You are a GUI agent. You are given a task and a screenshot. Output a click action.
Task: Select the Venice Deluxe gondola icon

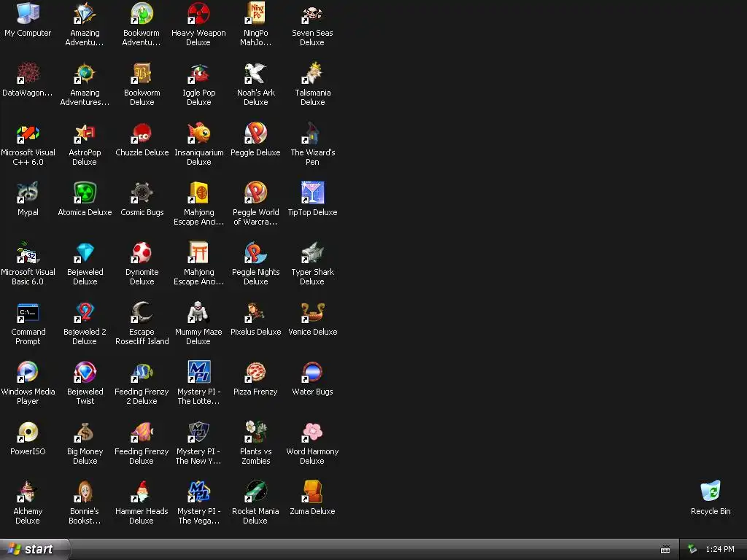pyautogui.click(x=312, y=312)
